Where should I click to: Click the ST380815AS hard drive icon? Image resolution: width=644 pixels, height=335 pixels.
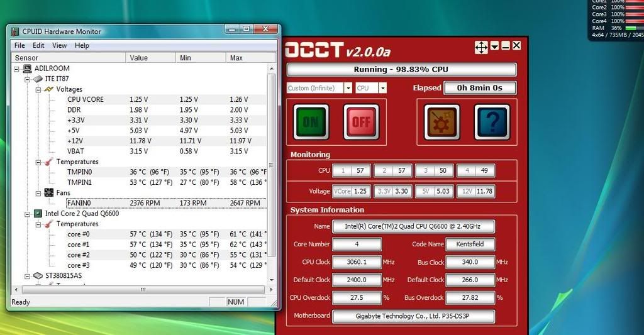(38, 275)
